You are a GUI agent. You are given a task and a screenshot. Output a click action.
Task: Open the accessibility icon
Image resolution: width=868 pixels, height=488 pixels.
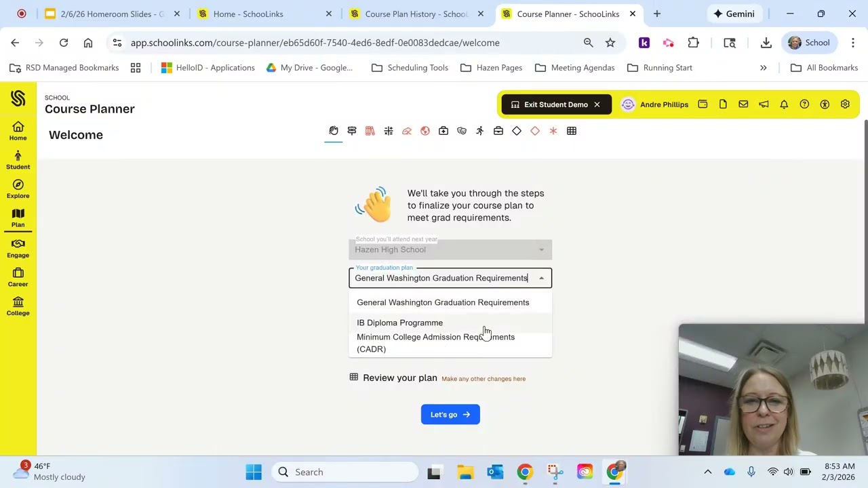click(825, 104)
